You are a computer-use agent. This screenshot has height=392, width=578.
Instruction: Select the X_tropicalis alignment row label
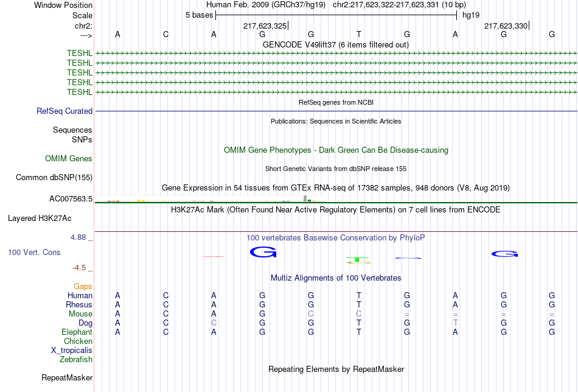click(x=72, y=351)
